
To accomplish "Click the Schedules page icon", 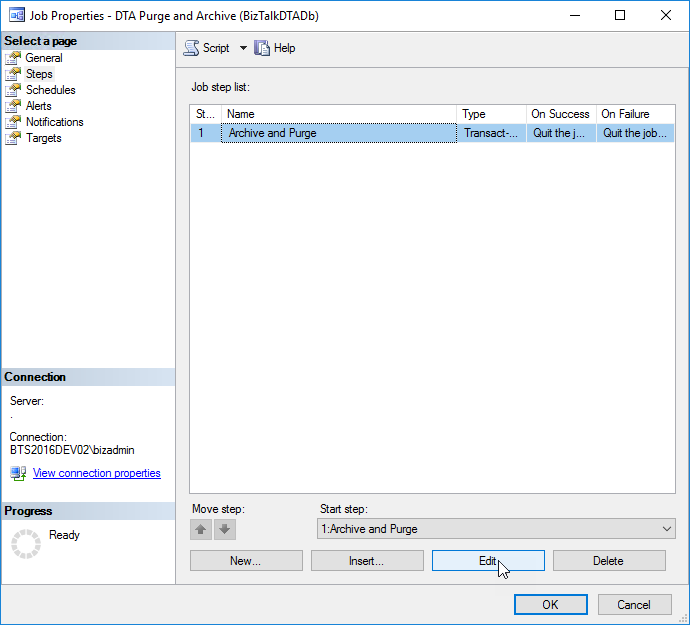I will [x=13, y=90].
